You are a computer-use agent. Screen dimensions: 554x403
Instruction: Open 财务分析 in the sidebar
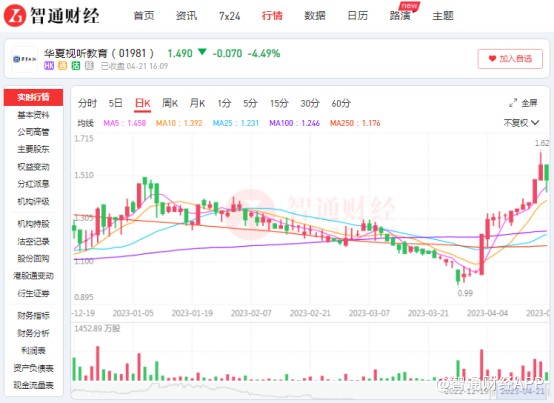click(x=34, y=333)
